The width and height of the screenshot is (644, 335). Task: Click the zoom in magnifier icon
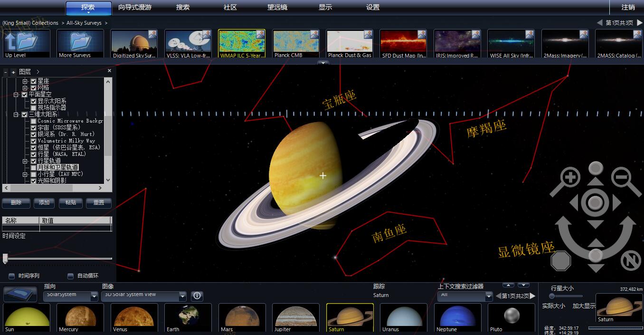[570, 179]
